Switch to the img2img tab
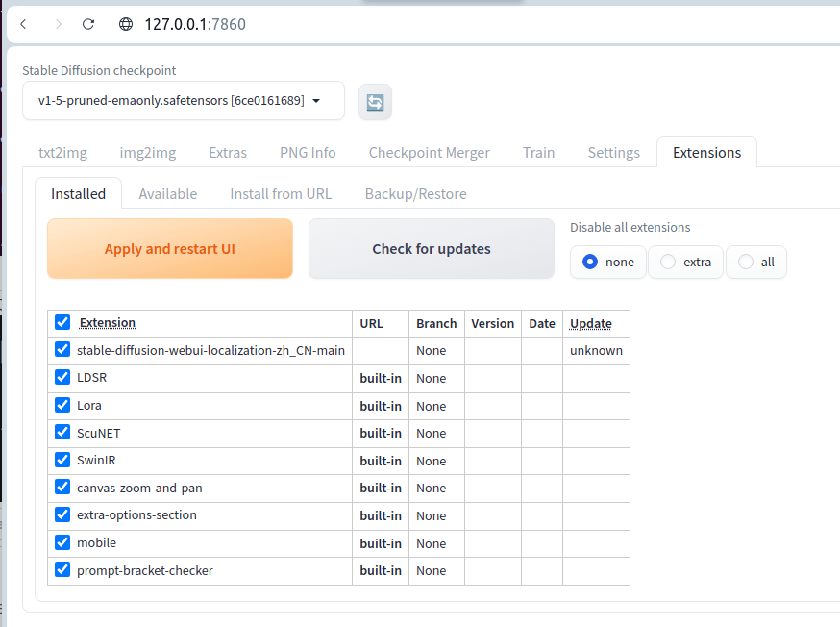 point(148,153)
